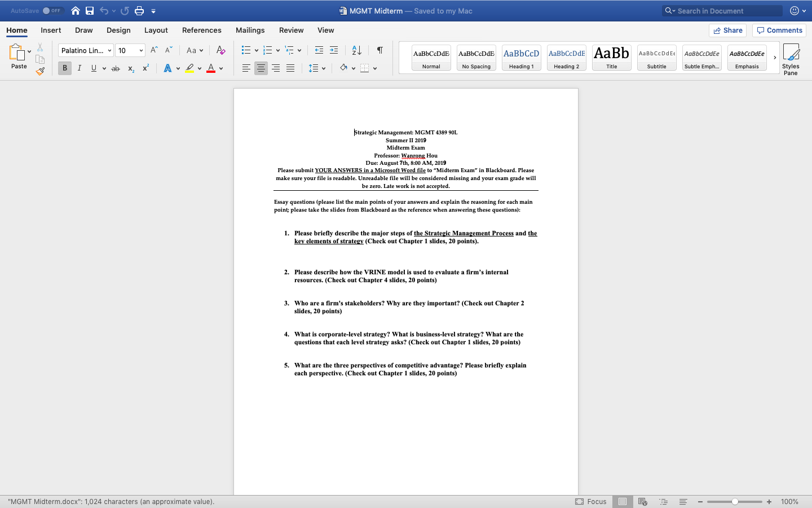Toggle AutoSave switch on
The height and width of the screenshot is (508, 812).
coord(52,11)
